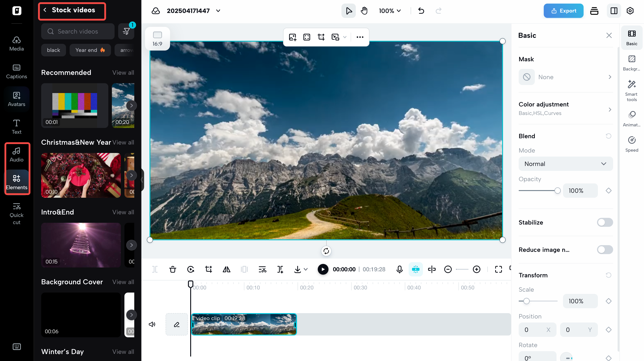This screenshot has height=361, width=644.
Task: Turn on Reduce image noise
Action: pos(605,250)
